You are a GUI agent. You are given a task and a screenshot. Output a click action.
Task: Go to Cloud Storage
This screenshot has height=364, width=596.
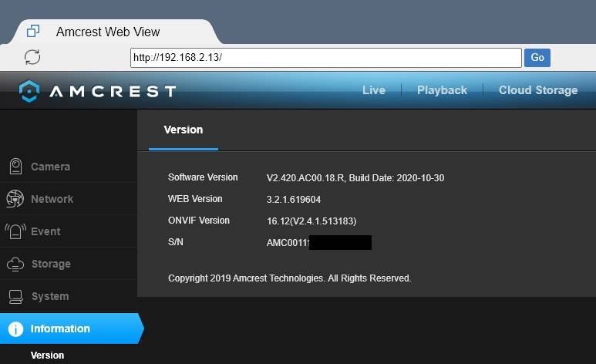tap(538, 90)
